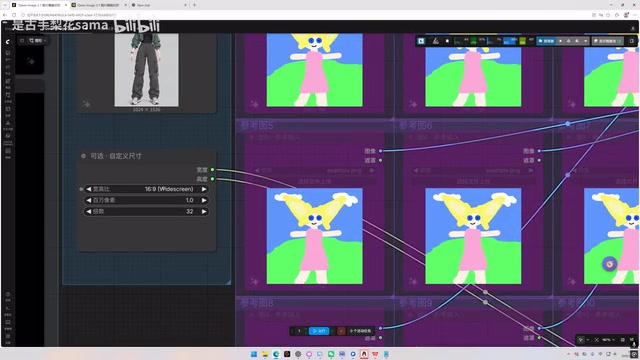Select canvas mode icon in bottom-right toolbar
640x360 pixels.
(x=581, y=340)
